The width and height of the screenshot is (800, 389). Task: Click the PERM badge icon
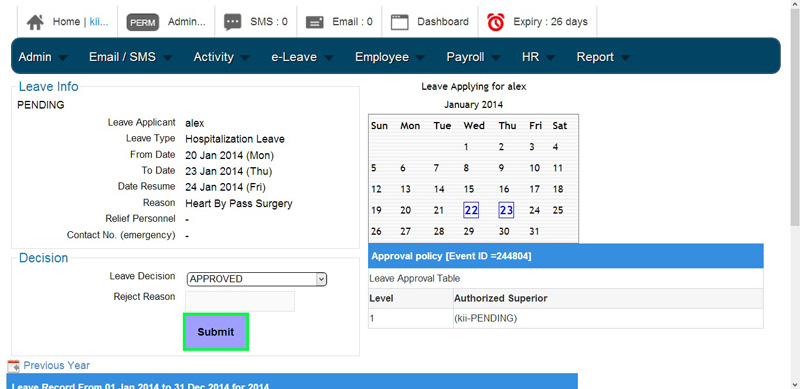(x=143, y=22)
